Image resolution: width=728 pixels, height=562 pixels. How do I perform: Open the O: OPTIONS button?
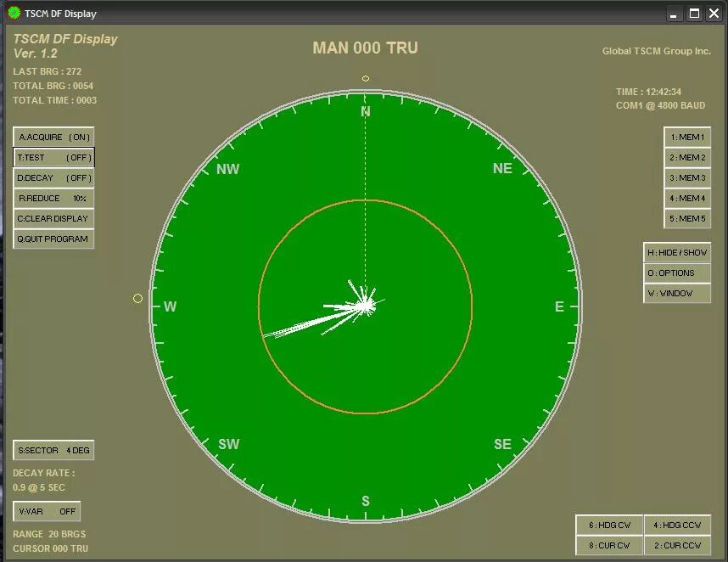coord(677,273)
